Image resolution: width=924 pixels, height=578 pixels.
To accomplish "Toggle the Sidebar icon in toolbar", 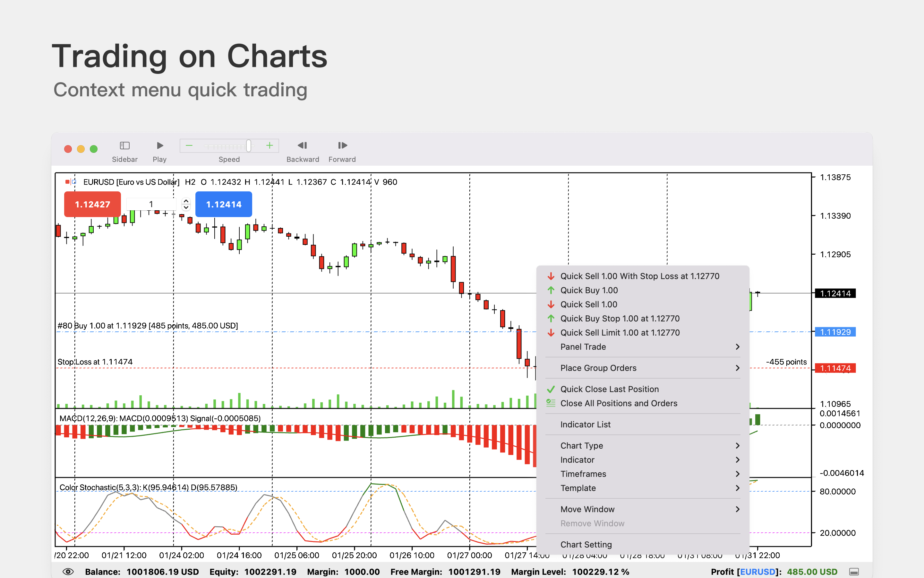I will point(124,146).
